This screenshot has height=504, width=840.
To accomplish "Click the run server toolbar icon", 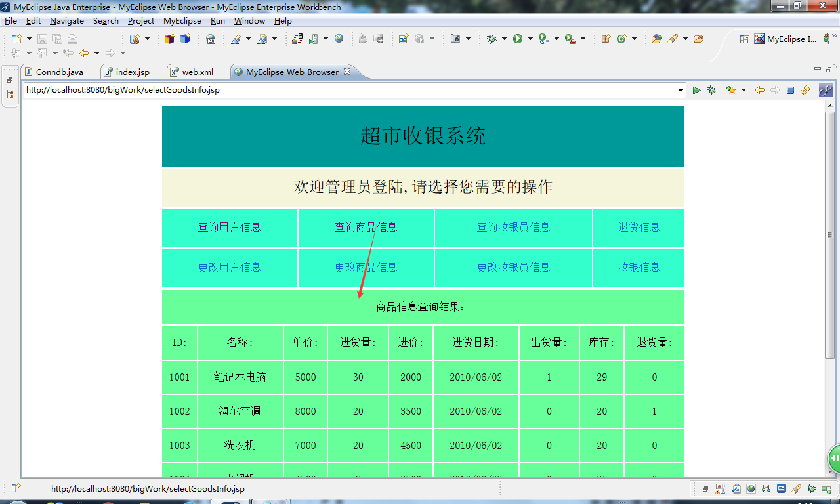I will pyautogui.click(x=314, y=39).
